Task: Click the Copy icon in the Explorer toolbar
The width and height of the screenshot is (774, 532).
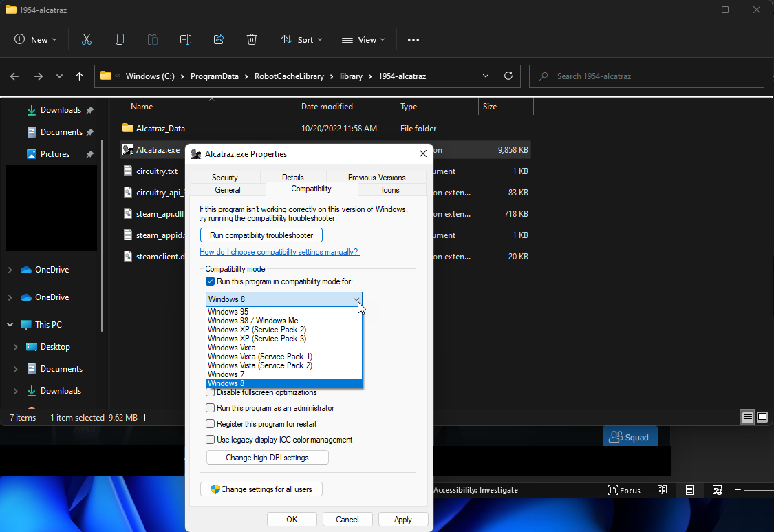Action: (x=120, y=39)
